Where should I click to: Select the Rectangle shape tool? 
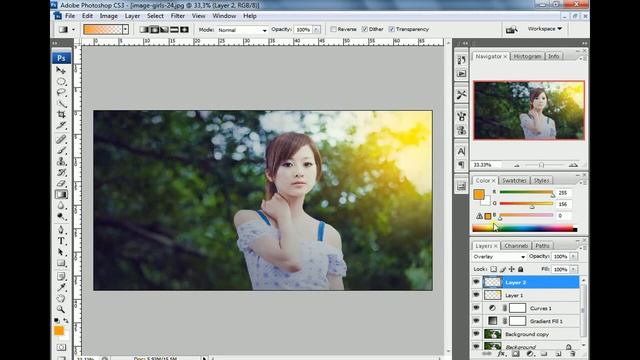pyautogui.click(x=61, y=263)
